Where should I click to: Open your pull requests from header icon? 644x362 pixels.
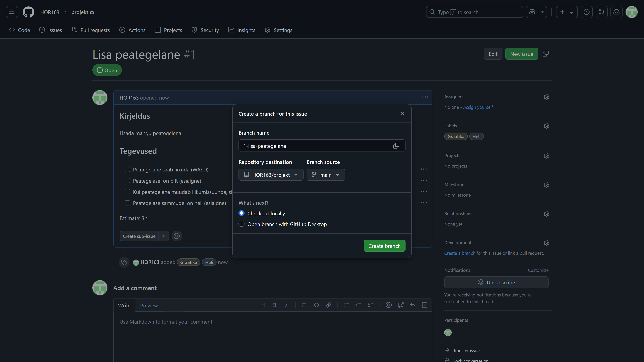point(602,12)
